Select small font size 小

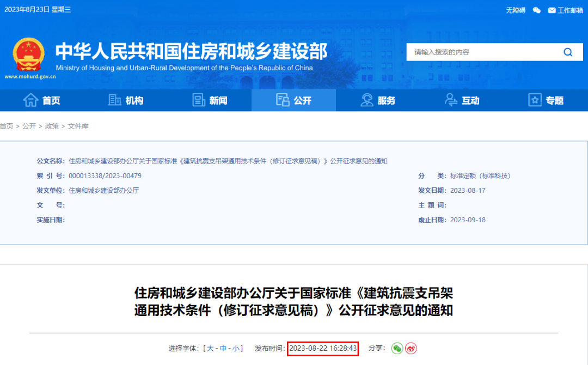tap(236, 349)
